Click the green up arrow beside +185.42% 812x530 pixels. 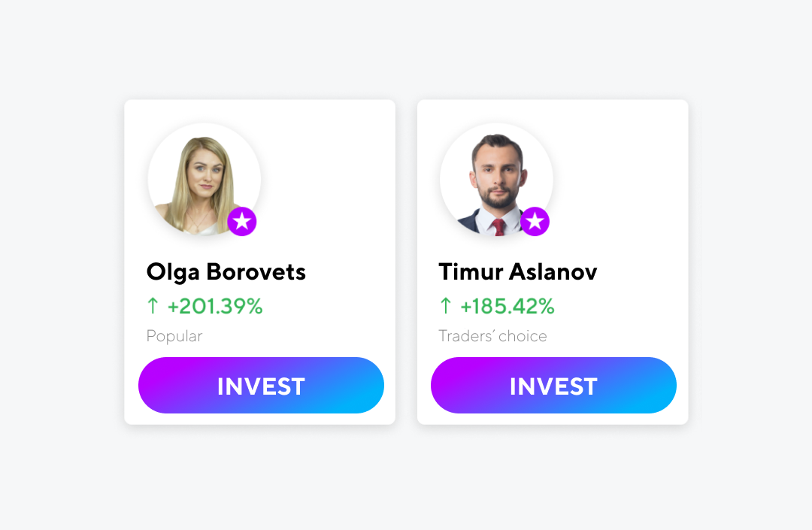pos(445,305)
